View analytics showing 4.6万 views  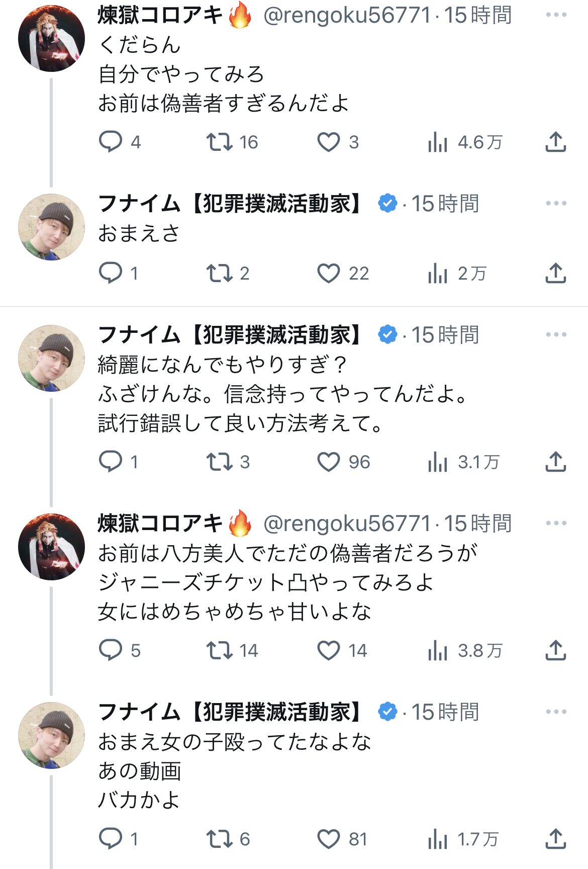click(438, 142)
